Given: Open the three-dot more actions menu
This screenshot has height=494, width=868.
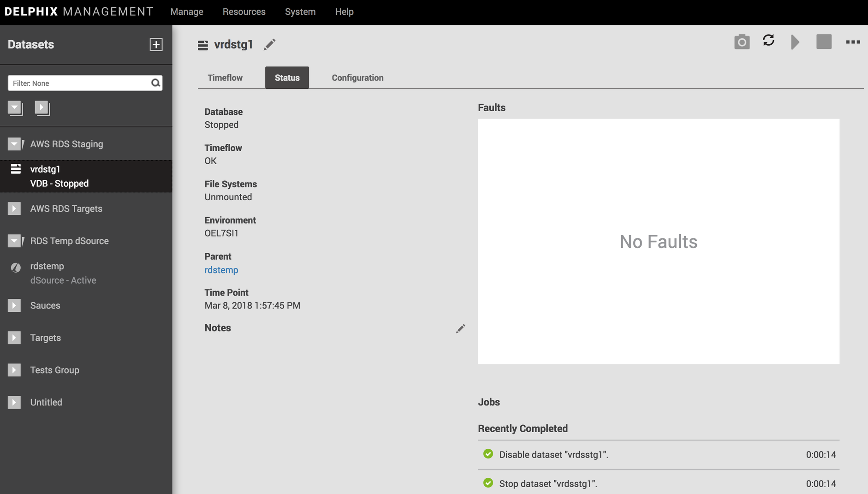Looking at the screenshot, I should pyautogui.click(x=853, y=42).
